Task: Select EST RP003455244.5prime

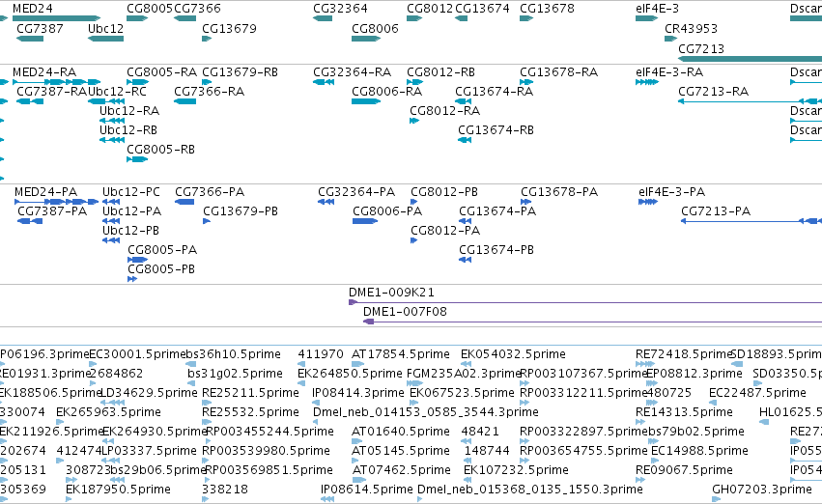Action: [x=270, y=432]
